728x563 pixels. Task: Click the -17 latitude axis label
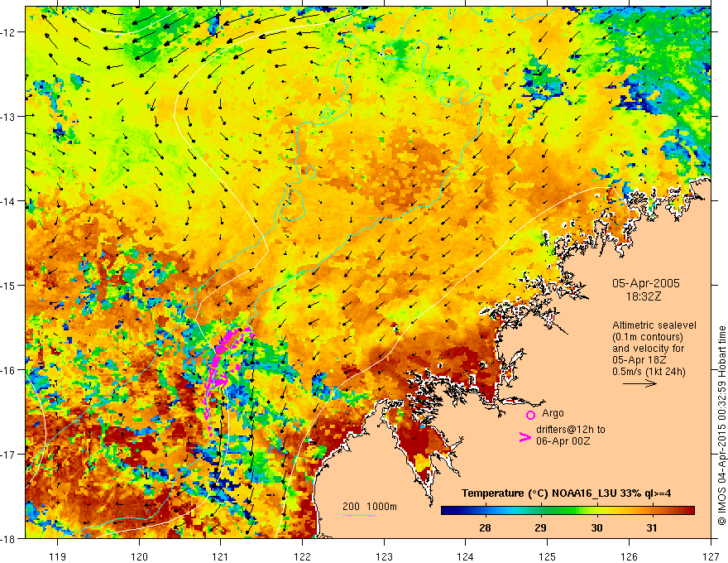click(9, 455)
